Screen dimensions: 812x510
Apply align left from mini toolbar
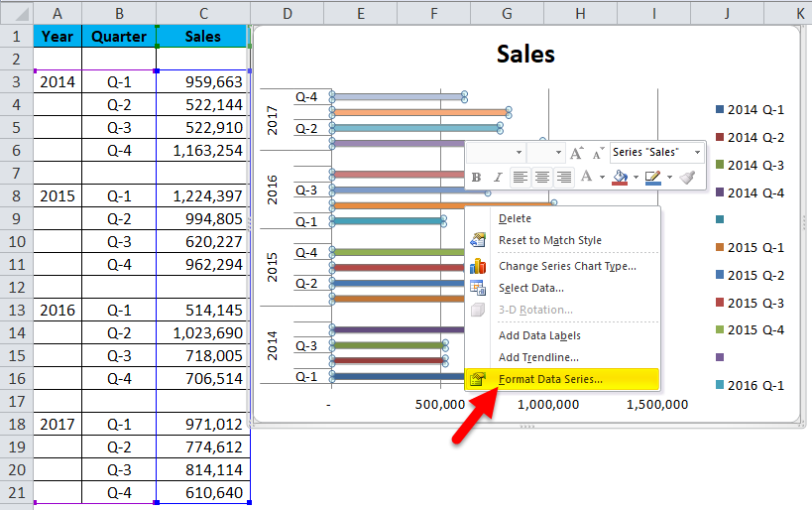(520, 177)
